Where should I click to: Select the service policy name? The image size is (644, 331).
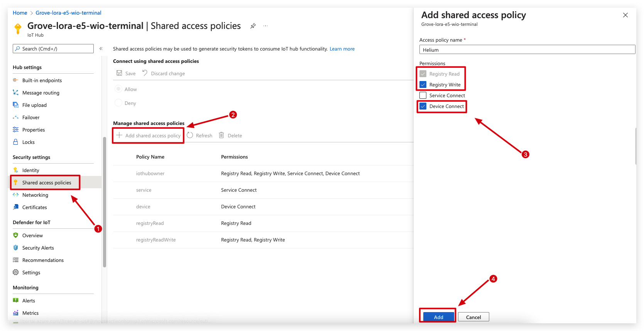point(144,190)
